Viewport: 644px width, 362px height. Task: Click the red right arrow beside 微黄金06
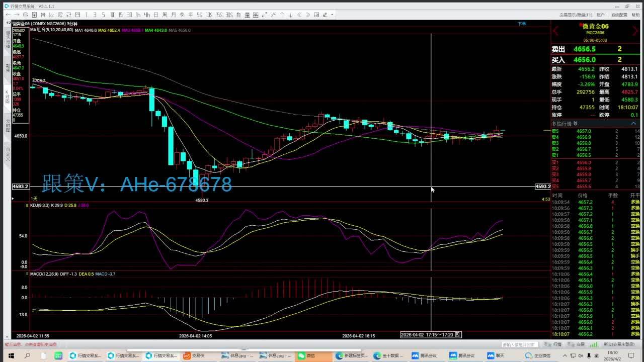[x=637, y=31]
